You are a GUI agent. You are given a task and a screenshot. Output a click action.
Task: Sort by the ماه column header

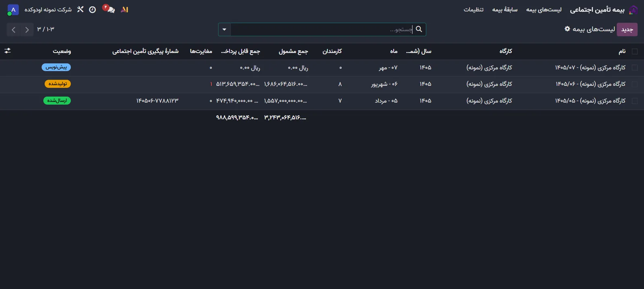(x=394, y=51)
